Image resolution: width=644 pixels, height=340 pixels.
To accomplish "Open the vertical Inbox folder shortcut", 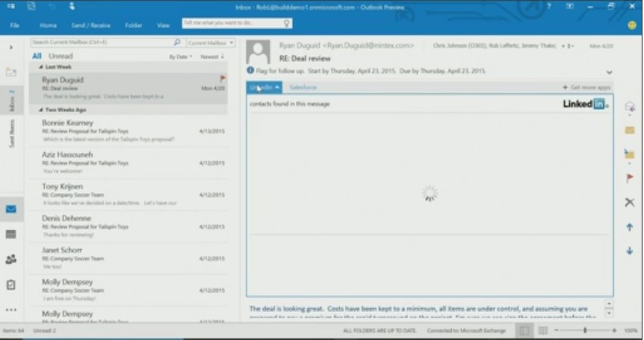I will point(11,101).
